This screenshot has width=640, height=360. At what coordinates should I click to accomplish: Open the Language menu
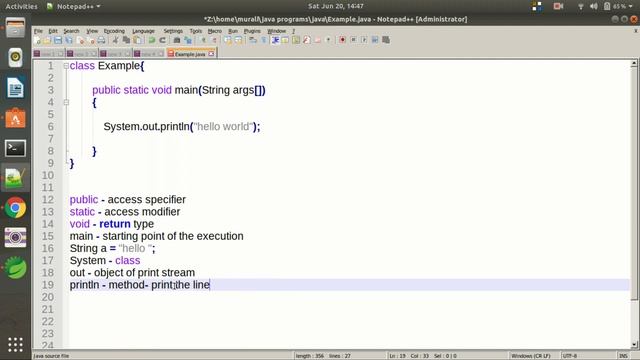pyautogui.click(x=143, y=31)
